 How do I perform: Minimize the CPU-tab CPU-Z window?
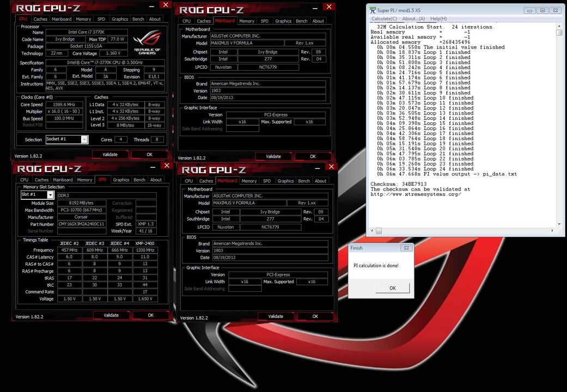[152, 6]
